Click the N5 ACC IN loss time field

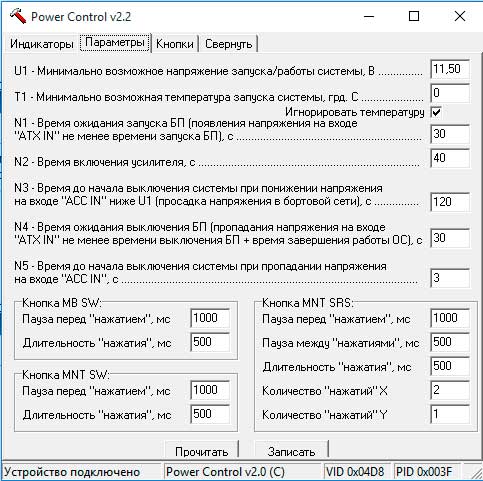450,278
